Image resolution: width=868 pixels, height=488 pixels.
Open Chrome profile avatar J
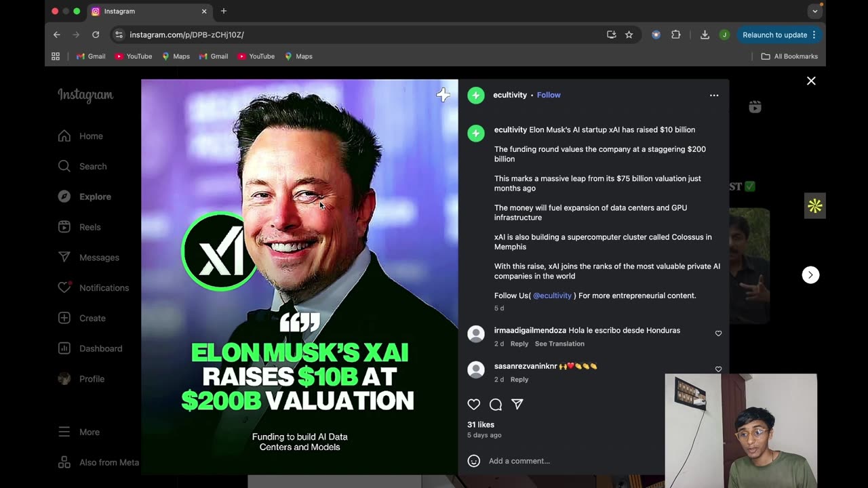click(x=724, y=35)
